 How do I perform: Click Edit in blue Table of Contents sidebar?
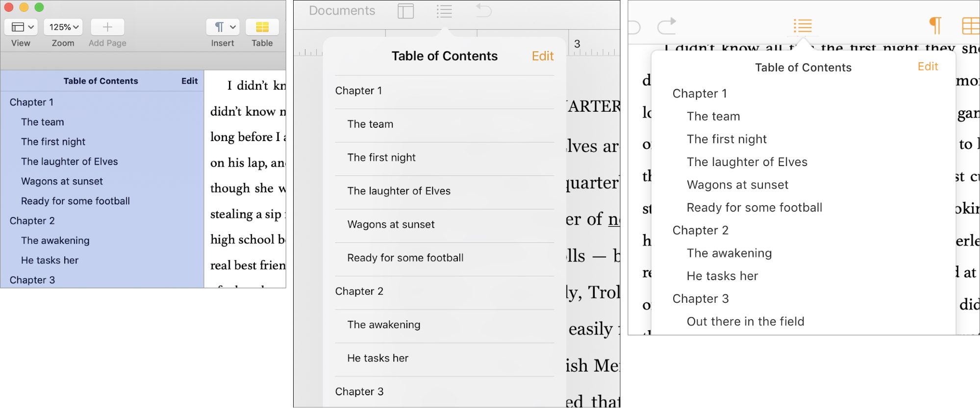pyautogui.click(x=189, y=81)
